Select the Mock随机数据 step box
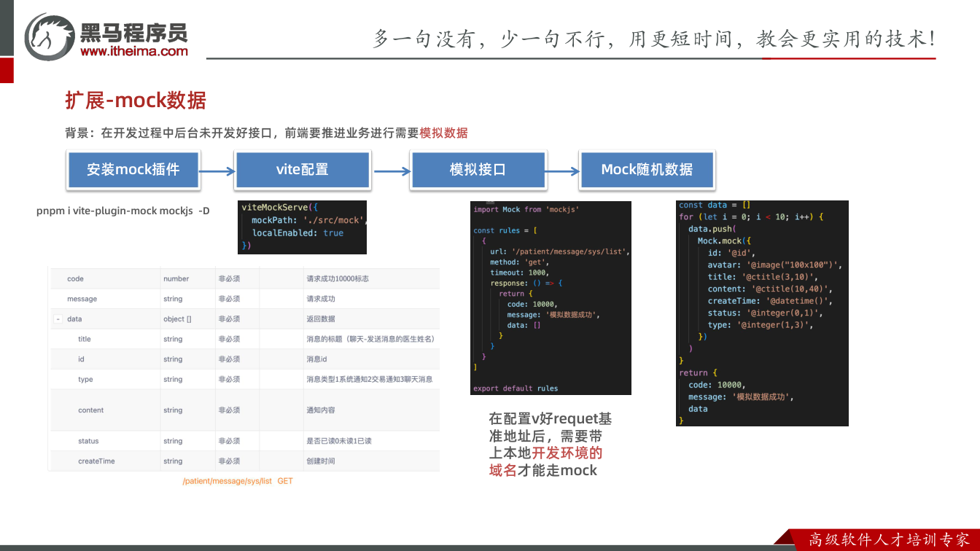This screenshot has width=980, height=551. coord(647,169)
